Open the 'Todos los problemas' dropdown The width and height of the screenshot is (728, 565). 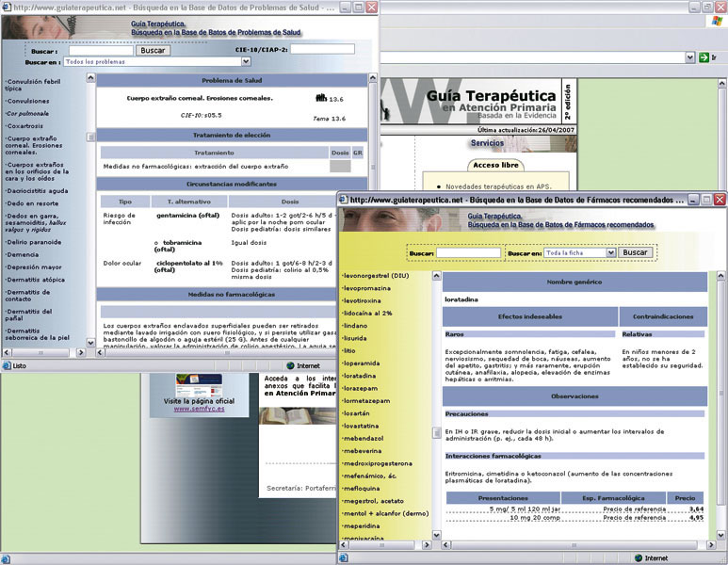click(x=246, y=61)
